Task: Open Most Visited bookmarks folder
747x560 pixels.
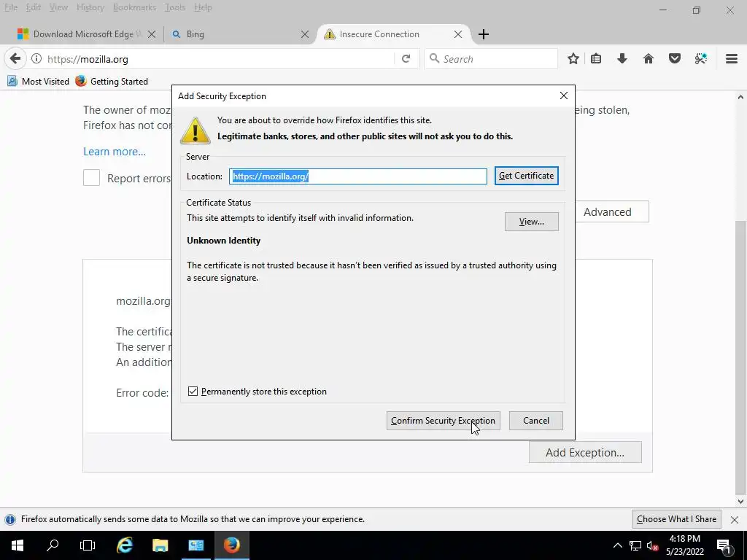Action: click(38, 82)
